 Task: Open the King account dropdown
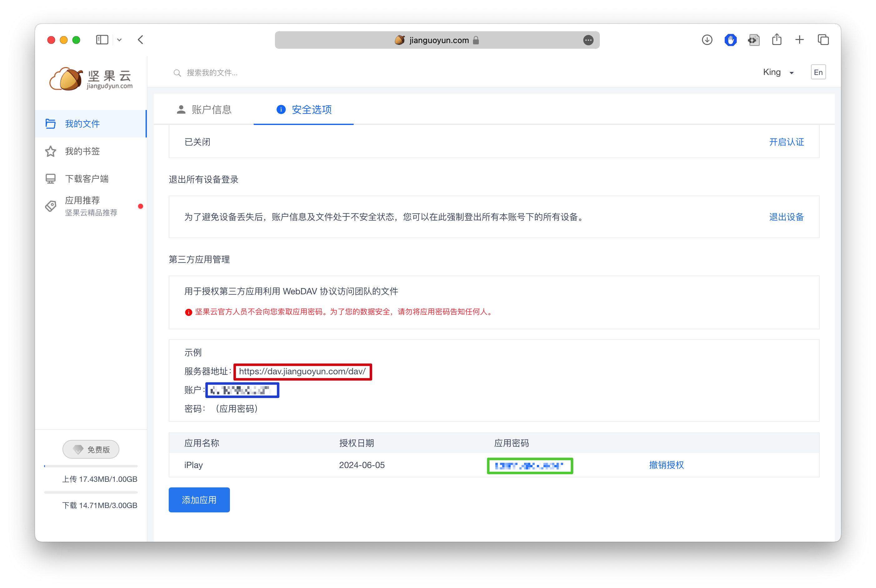pos(778,72)
